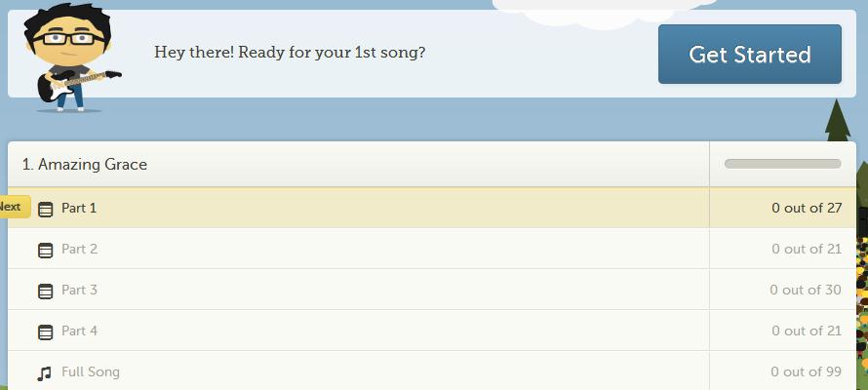868x390 pixels.
Task: Open the Full Song lesson label
Action: pos(91,371)
